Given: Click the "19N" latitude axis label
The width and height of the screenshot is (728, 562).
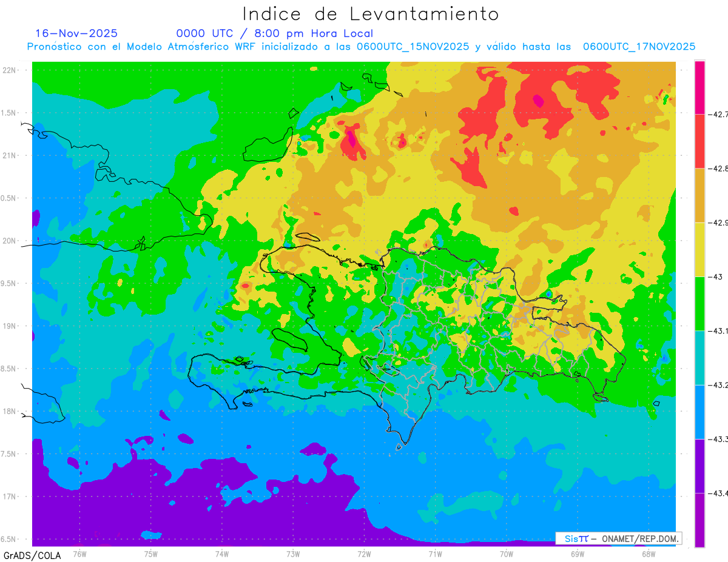Looking at the screenshot, I should [10, 326].
